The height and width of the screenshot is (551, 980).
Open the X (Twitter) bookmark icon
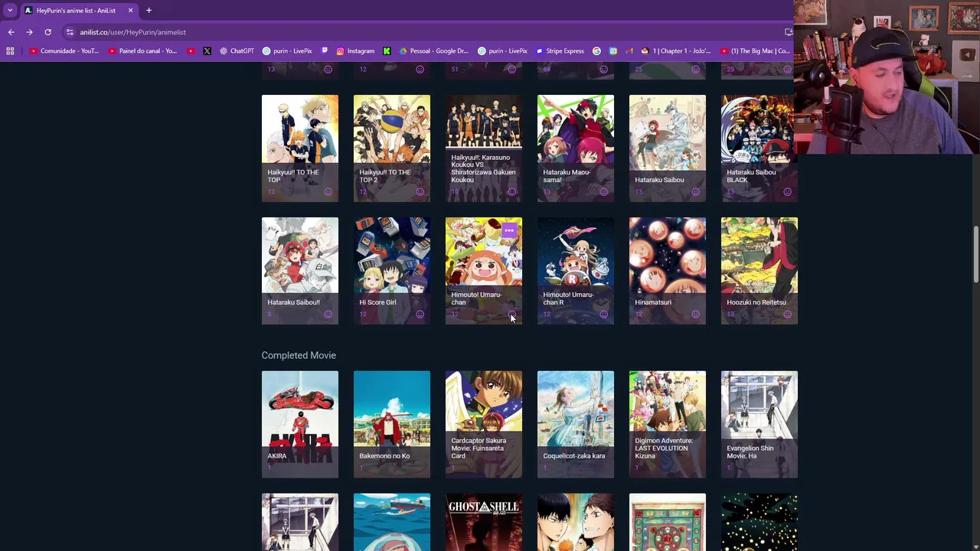(x=207, y=51)
